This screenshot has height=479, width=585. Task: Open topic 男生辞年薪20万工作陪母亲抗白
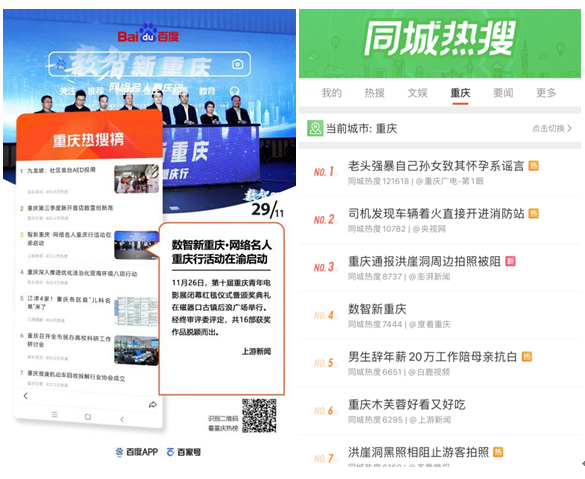pos(440,363)
